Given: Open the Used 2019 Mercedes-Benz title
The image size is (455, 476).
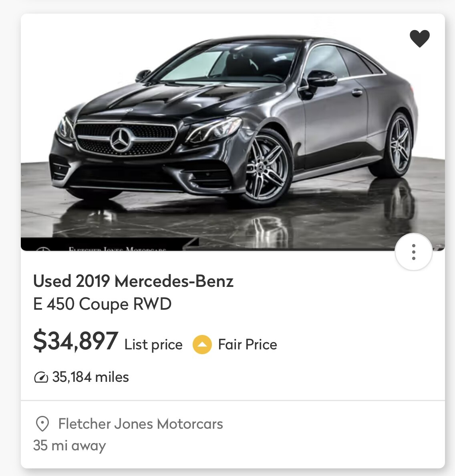Looking at the screenshot, I should pyautogui.click(x=133, y=281).
